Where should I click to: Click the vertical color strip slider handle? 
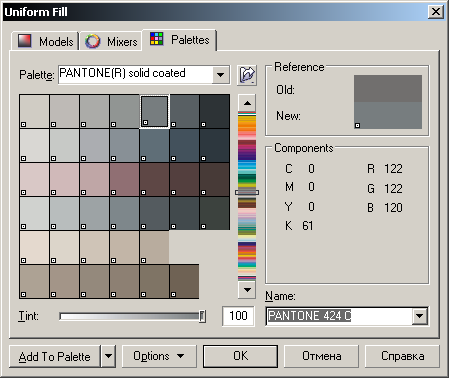(x=247, y=192)
